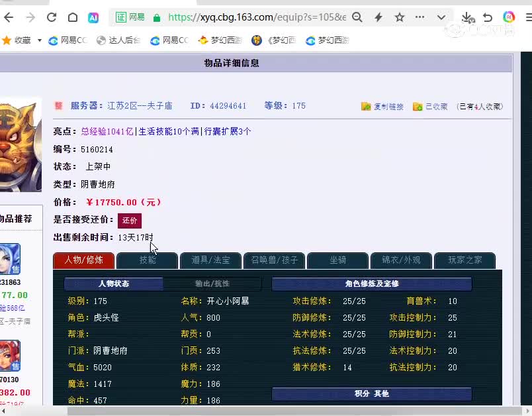532x416 pixels.
Task: Open the three-dot more options icon
Action: click(420, 17)
